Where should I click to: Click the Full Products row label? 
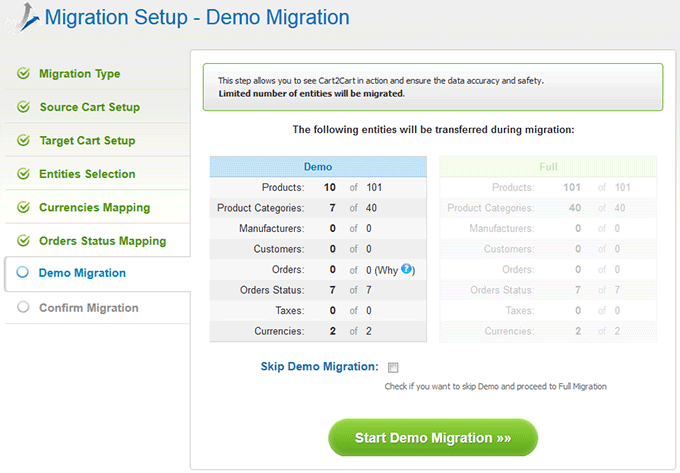pyautogui.click(x=513, y=187)
